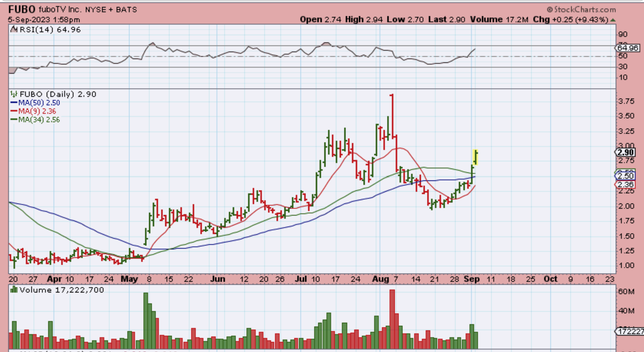Click the 2.36 red MA price tag
Viewport: 644px width, 352px height.
tap(625, 185)
